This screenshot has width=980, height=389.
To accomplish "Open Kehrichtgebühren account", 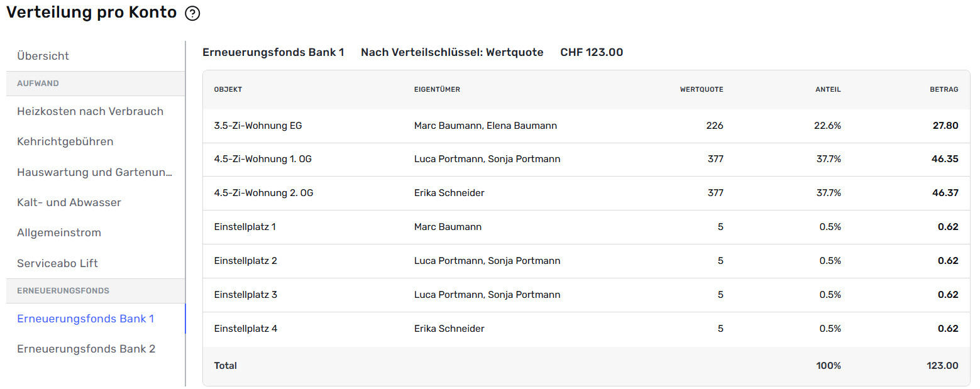I will (96, 141).
